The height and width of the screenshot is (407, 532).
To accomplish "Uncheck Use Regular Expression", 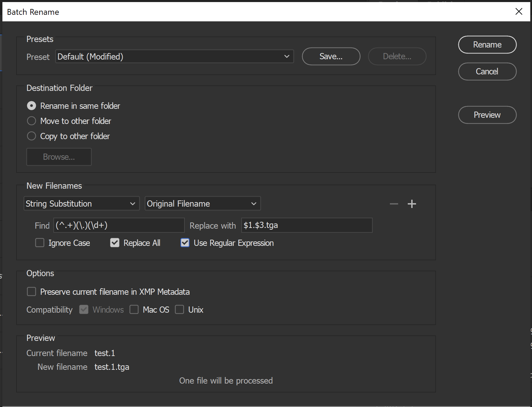I will tap(185, 243).
